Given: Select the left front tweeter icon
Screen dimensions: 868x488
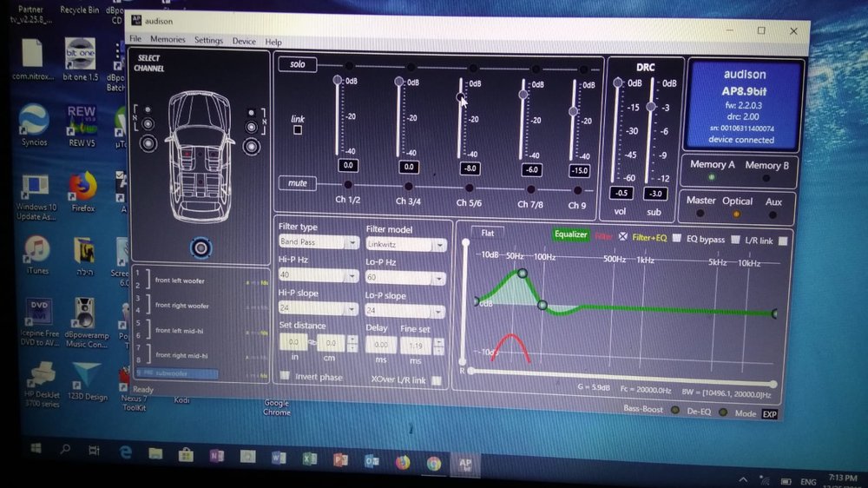Looking at the screenshot, I should click(x=148, y=109).
